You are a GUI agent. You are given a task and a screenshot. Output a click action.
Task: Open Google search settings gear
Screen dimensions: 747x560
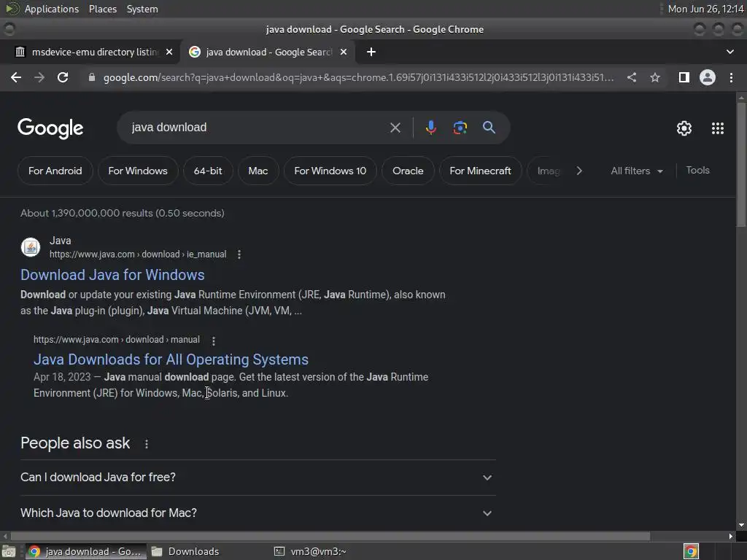point(684,128)
